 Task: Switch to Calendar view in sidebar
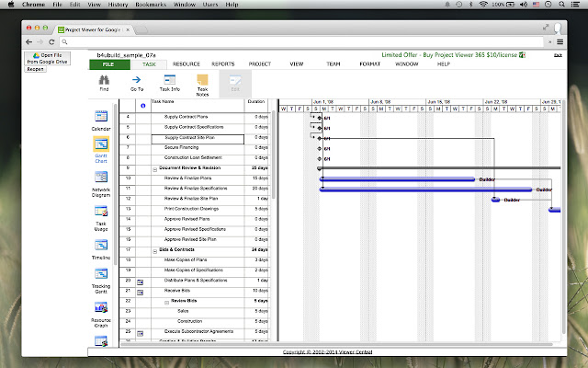click(101, 121)
